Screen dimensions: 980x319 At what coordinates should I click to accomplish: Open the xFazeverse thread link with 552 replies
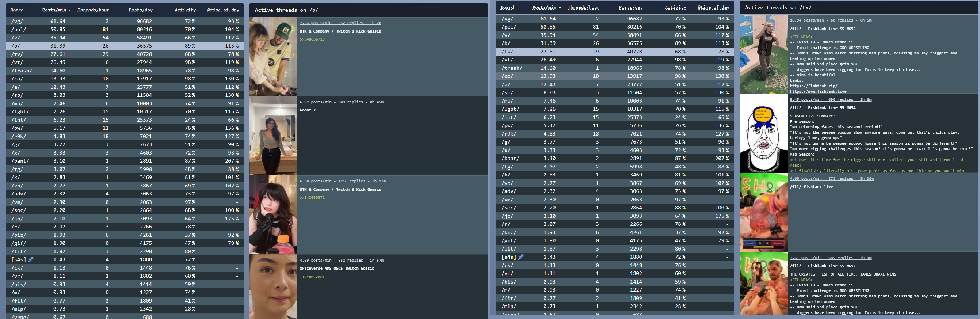coord(341,261)
